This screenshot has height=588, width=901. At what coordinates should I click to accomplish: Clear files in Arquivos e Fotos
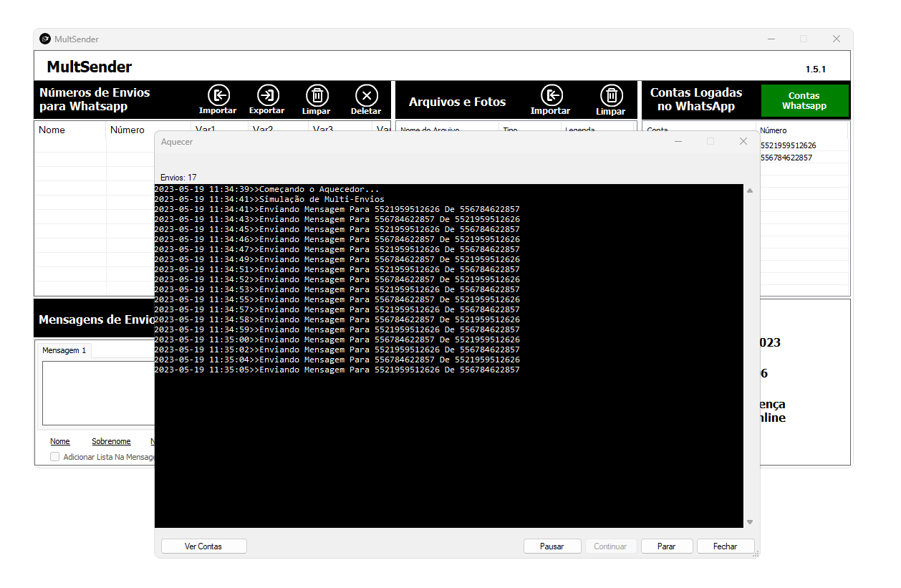(x=611, y=100)
